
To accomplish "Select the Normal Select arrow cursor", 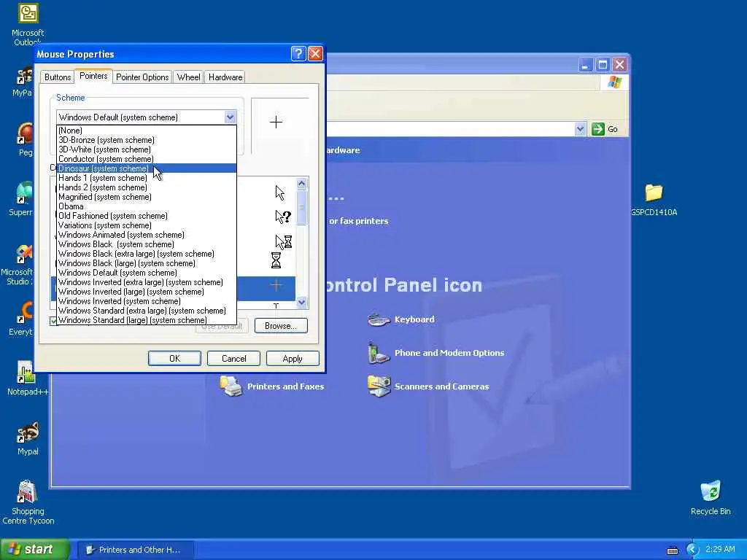I will (279, 192).
